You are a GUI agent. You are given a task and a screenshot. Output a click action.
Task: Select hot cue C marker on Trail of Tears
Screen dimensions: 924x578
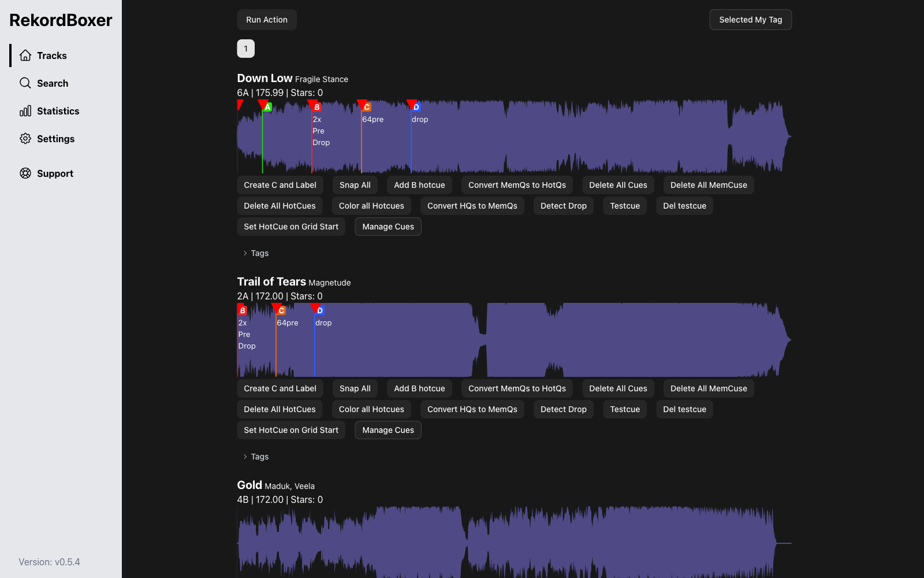tap(282, 310)
